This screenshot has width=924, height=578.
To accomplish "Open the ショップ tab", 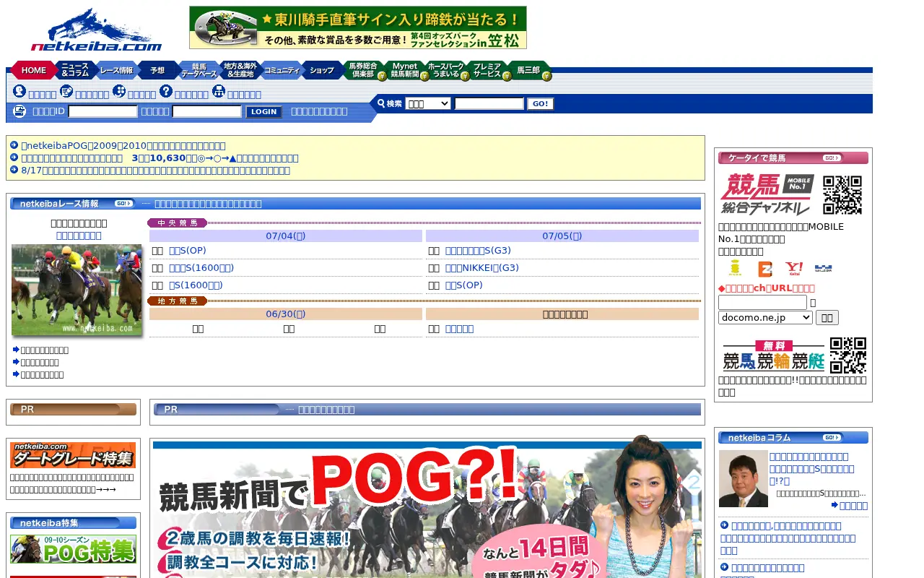I will (322, 70).
